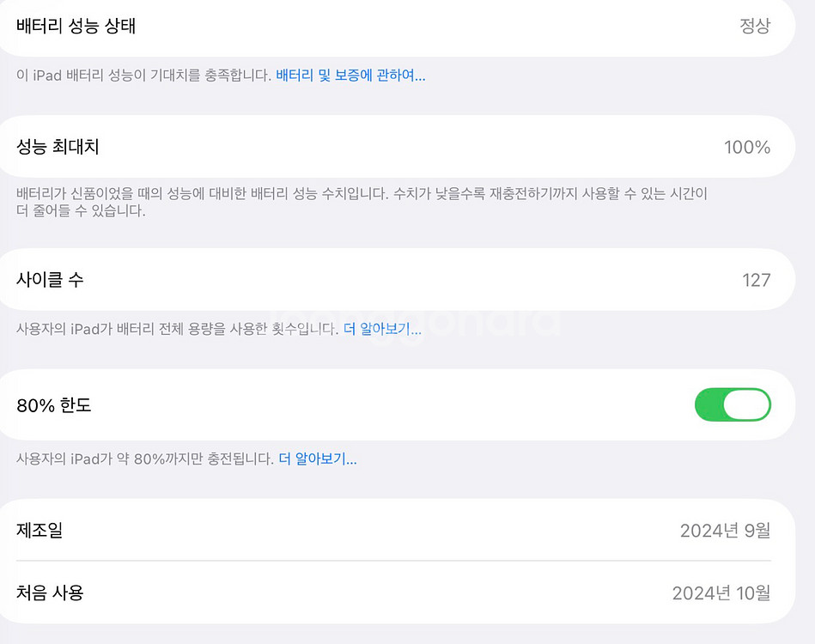Select the 처음 사용 row label
This screenshot has height=644, width=815.
pyautogui.click(x=51, y=592)
